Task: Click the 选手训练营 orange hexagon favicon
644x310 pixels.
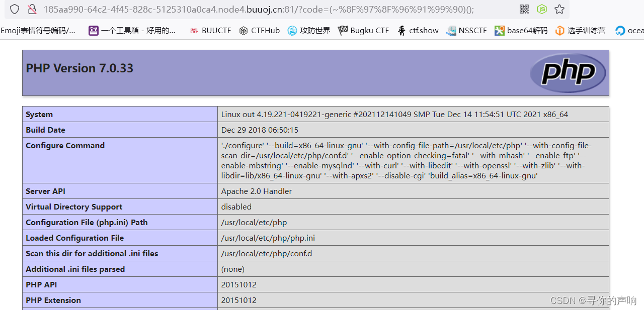Action: 560,31
